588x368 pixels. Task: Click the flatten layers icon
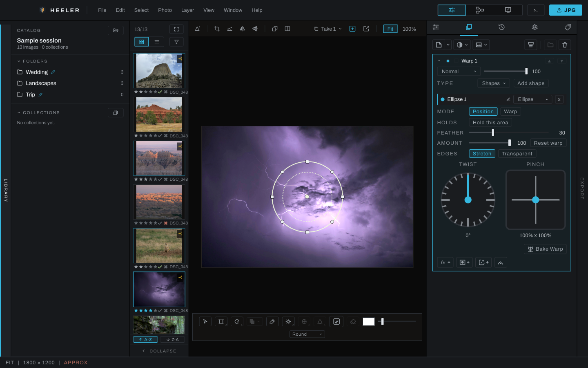(531, 45)
